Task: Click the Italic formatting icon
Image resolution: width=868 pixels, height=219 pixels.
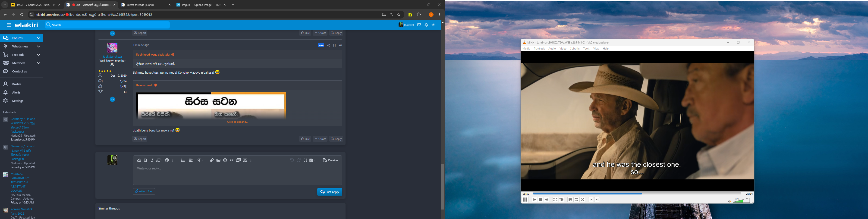Action: (x=152, y=160)
